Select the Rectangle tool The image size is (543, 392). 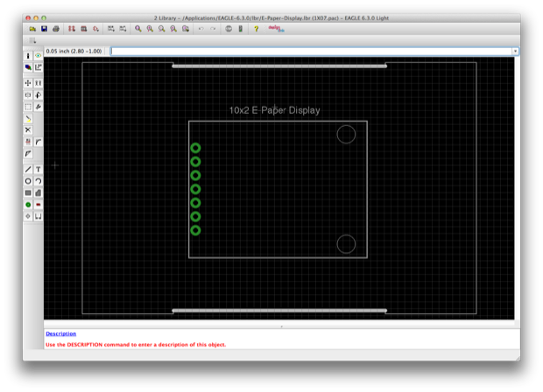pyautogui.click(x=28, y=192)
